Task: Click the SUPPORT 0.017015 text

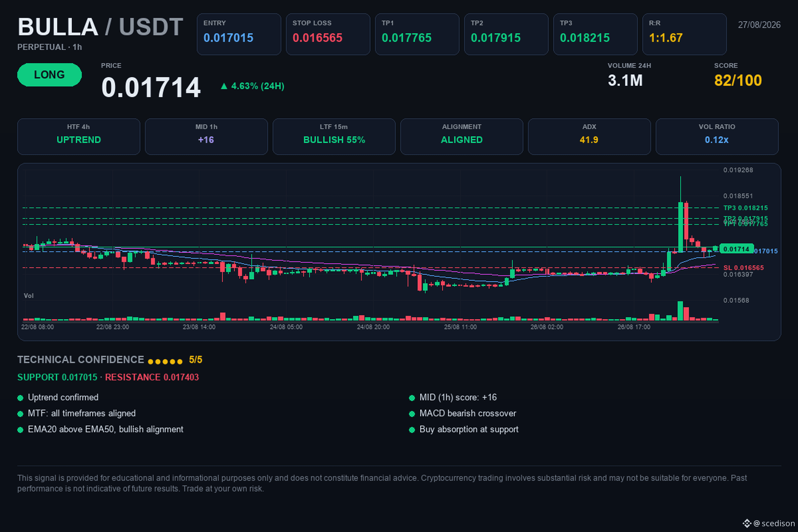Action: click(x=57, y=377)
